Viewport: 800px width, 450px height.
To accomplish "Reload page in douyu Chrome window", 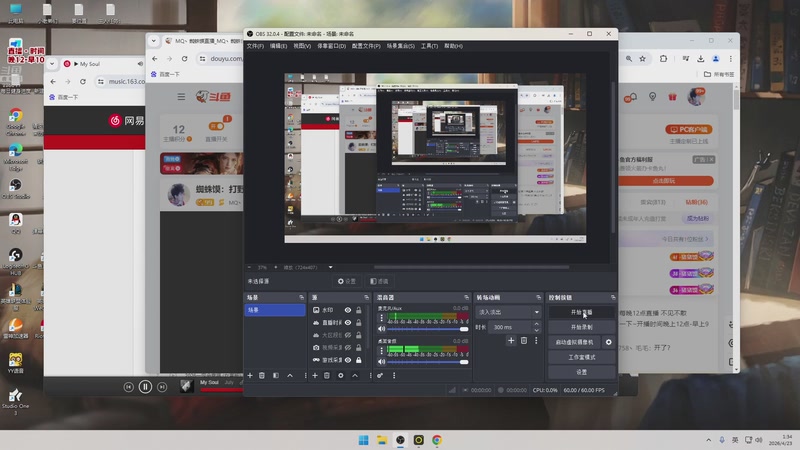I will [x=184, y=59].
